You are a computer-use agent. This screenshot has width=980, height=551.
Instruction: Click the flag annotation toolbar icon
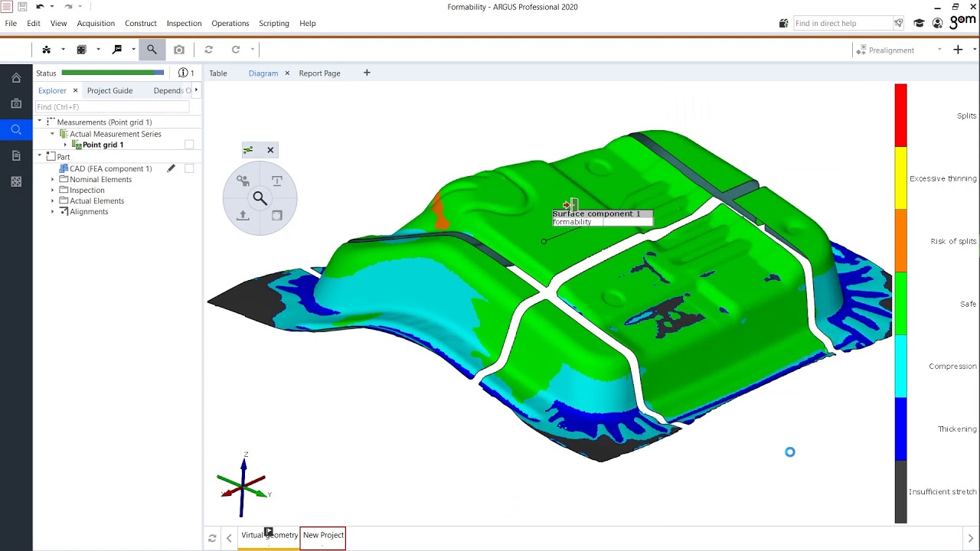click(x=117, y=50)
